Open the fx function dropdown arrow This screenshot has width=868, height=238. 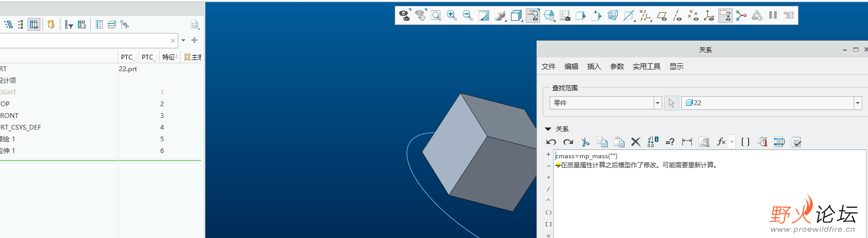[732, 142]
